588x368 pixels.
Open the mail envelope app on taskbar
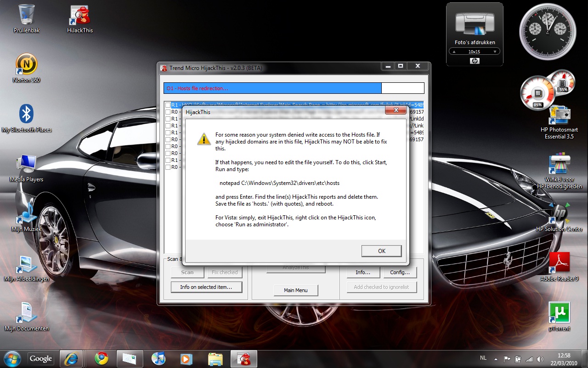click(x=130, y=358)
